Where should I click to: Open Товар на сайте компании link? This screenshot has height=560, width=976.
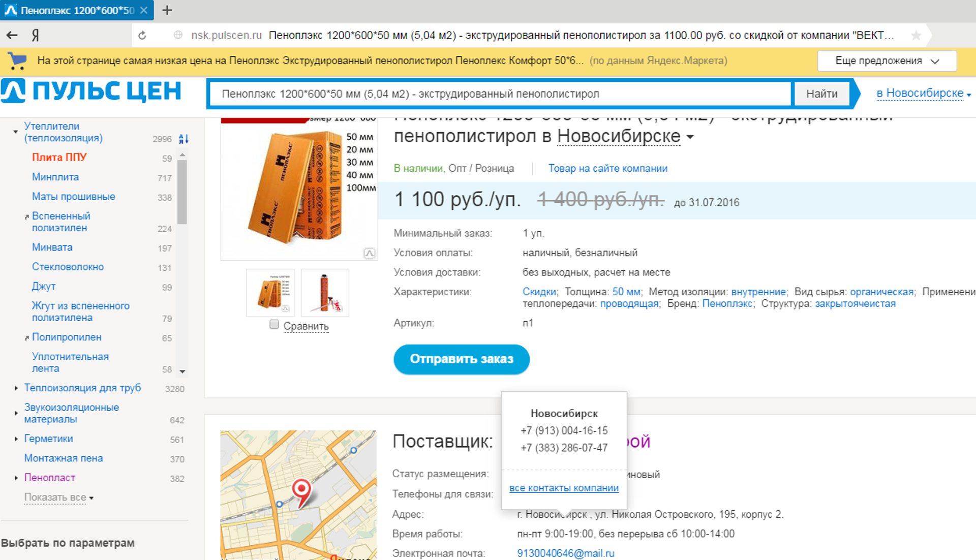pos(607,168)
